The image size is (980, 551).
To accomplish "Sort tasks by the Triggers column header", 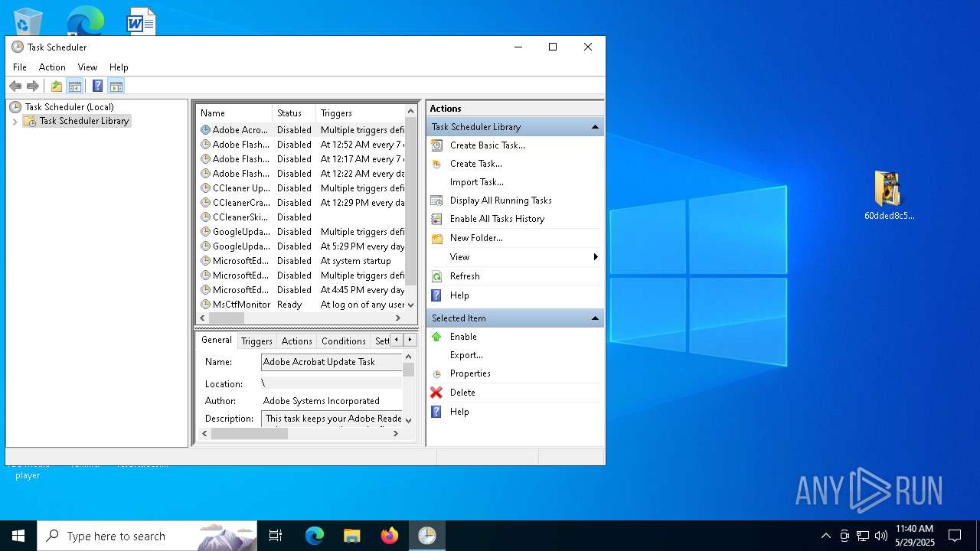I will pos(360,113).
